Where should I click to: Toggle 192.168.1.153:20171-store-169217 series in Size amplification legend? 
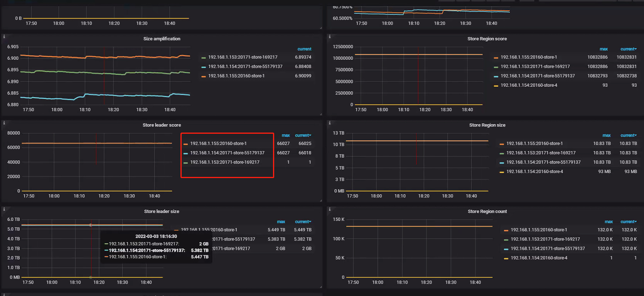[243, 57]
